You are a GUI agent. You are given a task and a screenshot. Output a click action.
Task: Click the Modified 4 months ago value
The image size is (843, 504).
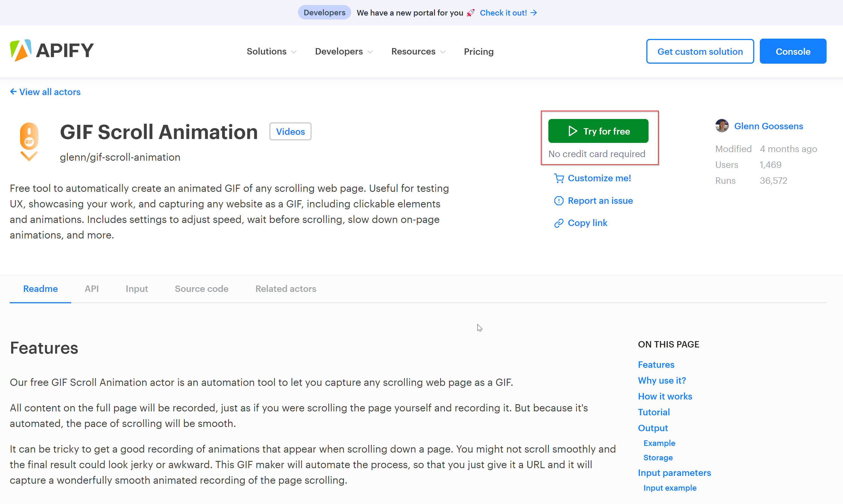788,149
